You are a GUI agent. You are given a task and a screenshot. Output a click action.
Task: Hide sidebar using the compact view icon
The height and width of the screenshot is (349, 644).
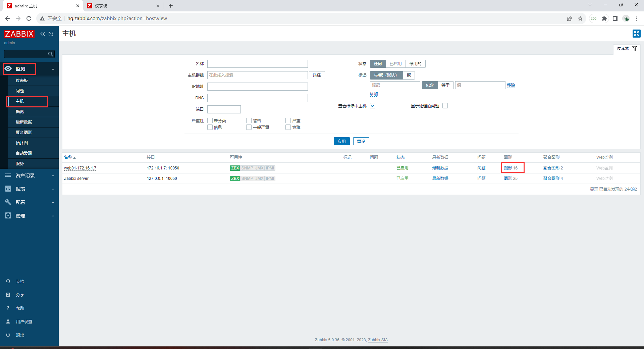pyautogui.click(x=51, y=34)
